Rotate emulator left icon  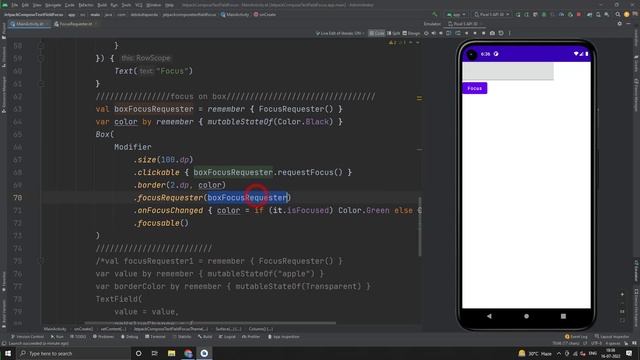pyautogui.click(x=449, y=33)
